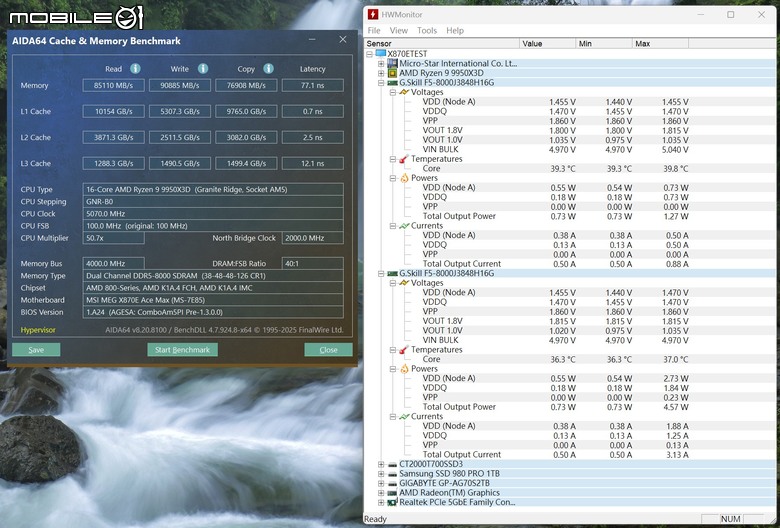This screenshot has height=528, width=780.
Task: Click the Motherboard field MSI MEG X870E
Action: point(213,300)
